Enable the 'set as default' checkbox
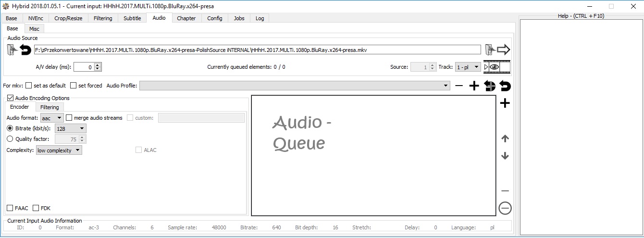This screenshot has height=238, width=644. 29,86
